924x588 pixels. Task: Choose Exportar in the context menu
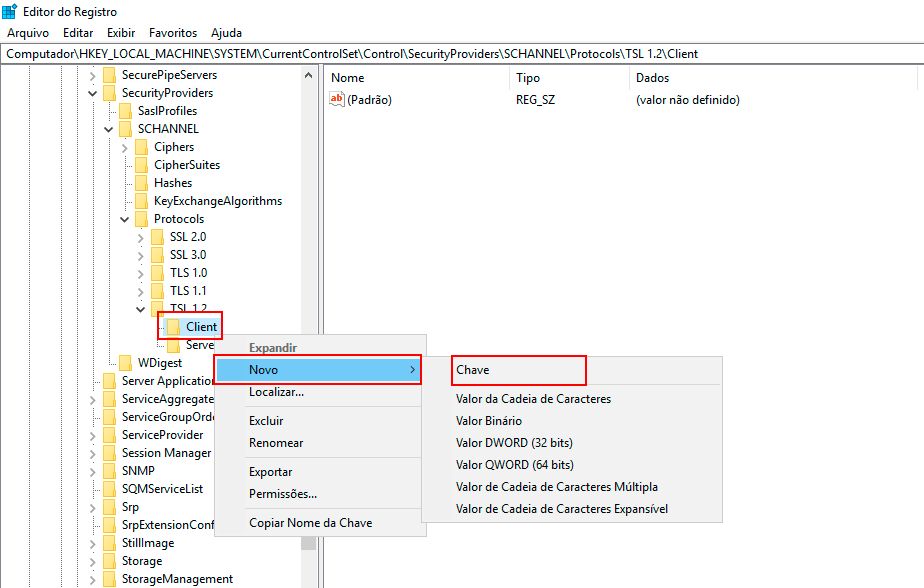318,472
